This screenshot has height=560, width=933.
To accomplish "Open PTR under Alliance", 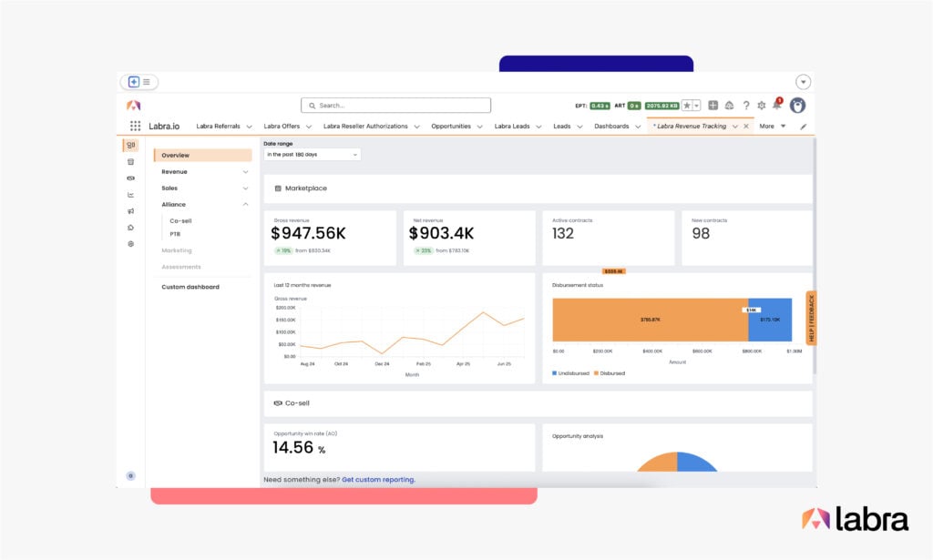I will click(x=175, y=234).
